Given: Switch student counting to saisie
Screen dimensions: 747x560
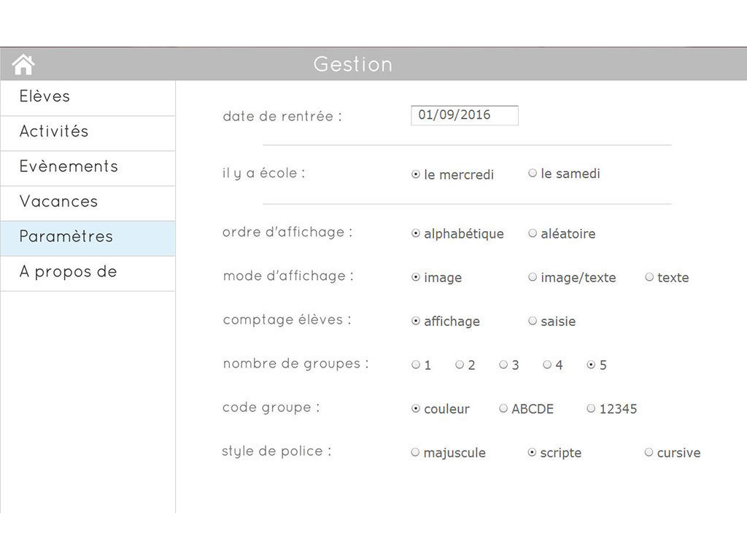Looking at the screenshot, I should coord(533,321).
